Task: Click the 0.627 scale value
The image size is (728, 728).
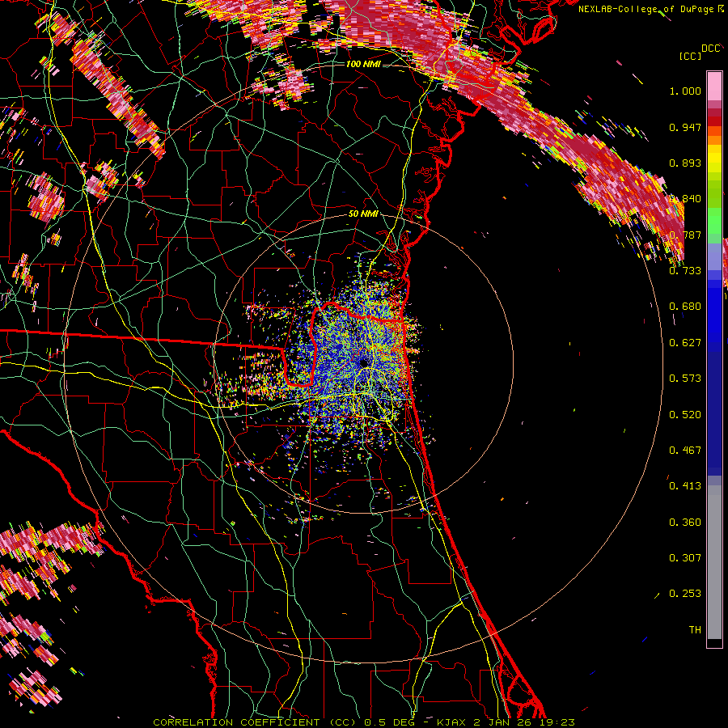Action: tap(685, 343)
